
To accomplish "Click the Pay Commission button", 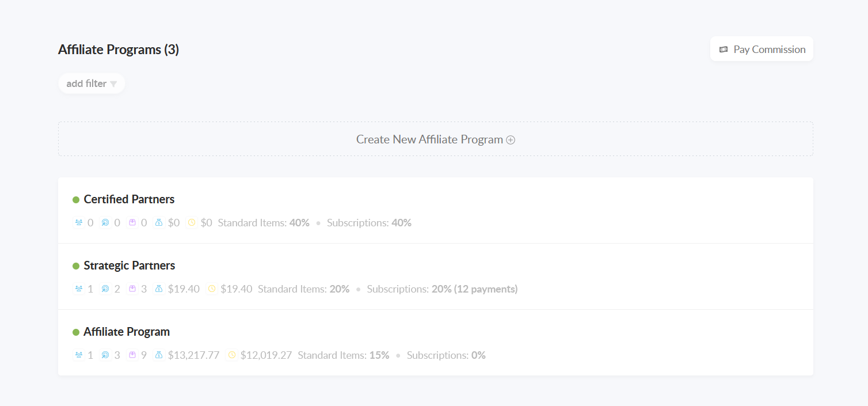I will click(762, 49).
